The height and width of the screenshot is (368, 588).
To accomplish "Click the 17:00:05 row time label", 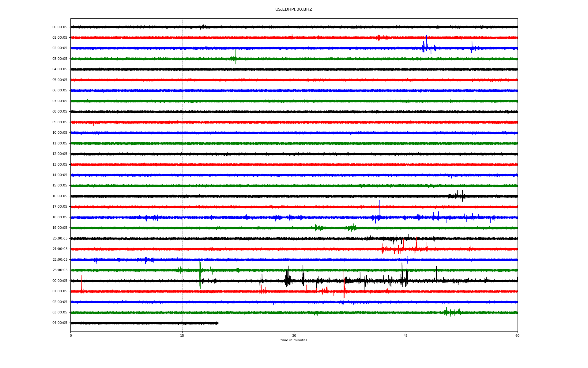I will tap(60, 207).
